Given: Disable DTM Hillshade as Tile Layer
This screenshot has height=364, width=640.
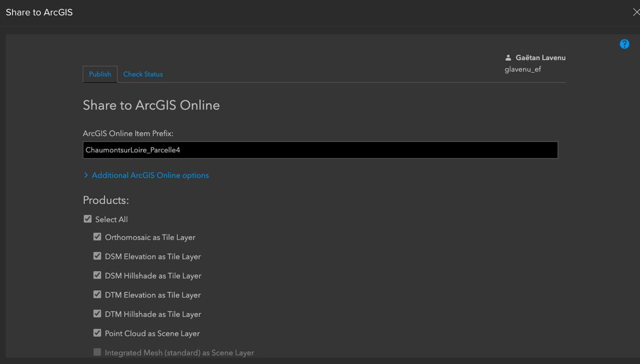Looking at the screenshot, I should (97, 313).
